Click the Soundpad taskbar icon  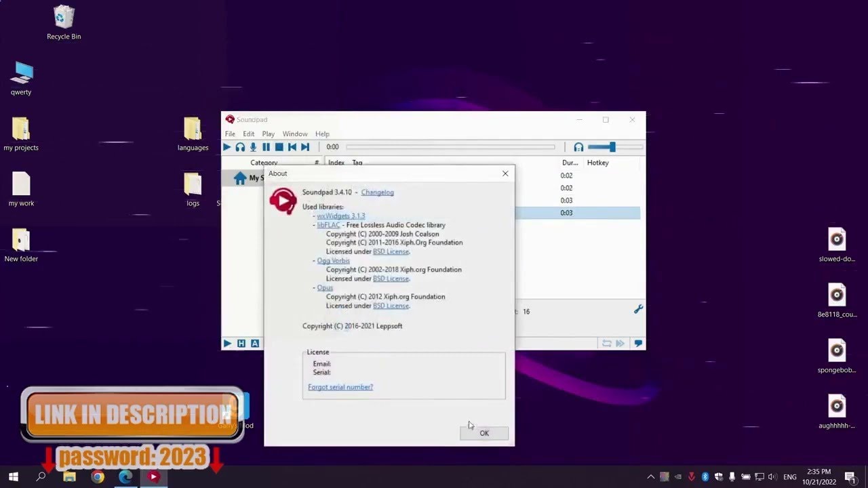(x=153, y=476)
